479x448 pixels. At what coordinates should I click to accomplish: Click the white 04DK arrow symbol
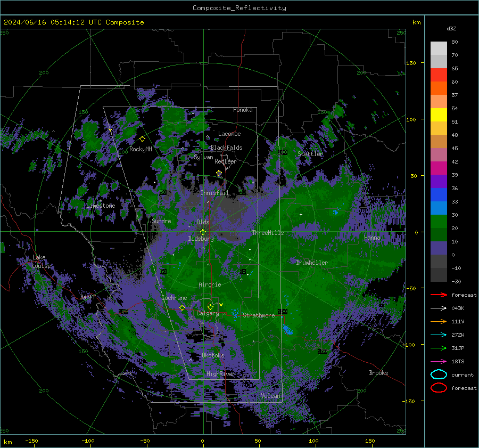coord(439,308)
